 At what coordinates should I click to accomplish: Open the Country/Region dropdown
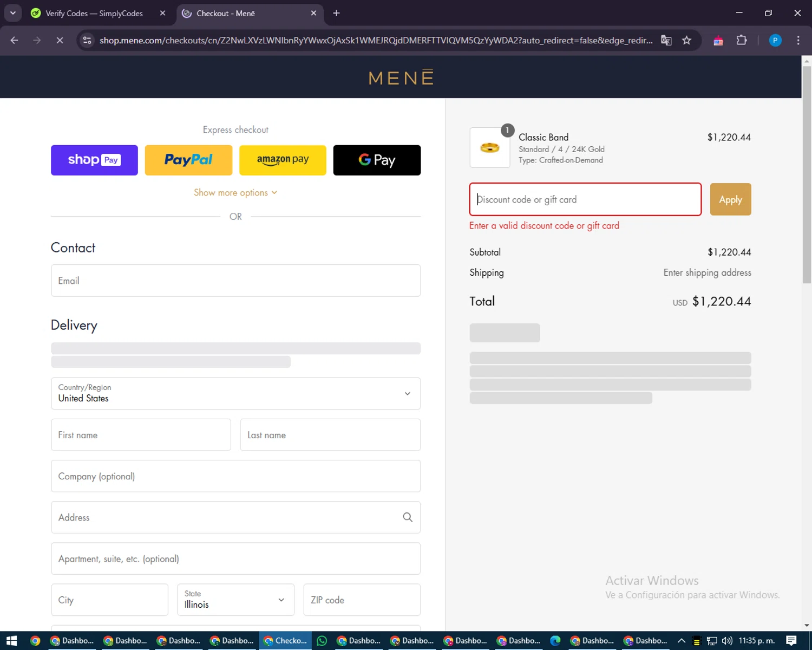[x=235, y=393]
